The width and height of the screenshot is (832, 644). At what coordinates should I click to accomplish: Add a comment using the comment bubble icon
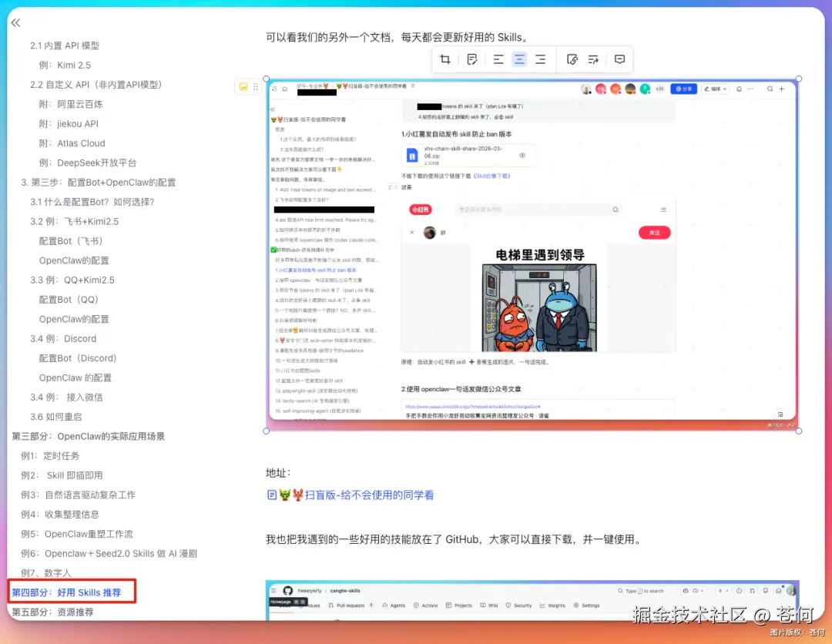pyautogui.click(x=621, y=59)
